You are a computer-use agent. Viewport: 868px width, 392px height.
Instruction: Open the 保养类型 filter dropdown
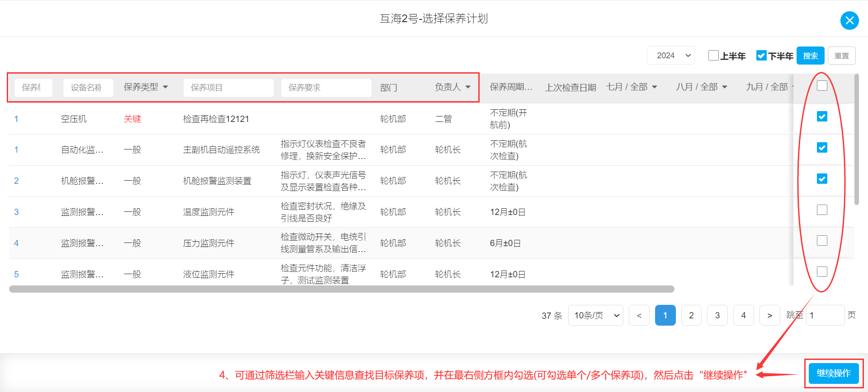[146, 87]
